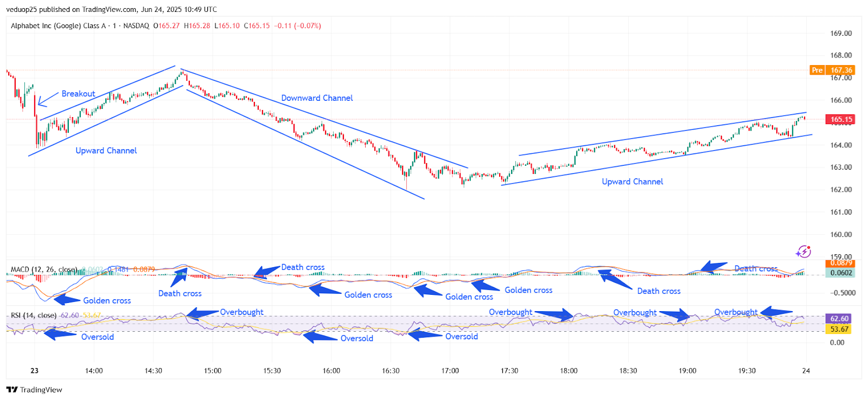
Task: Click the TradingView logo in the footer
Action: click(34, 390)
